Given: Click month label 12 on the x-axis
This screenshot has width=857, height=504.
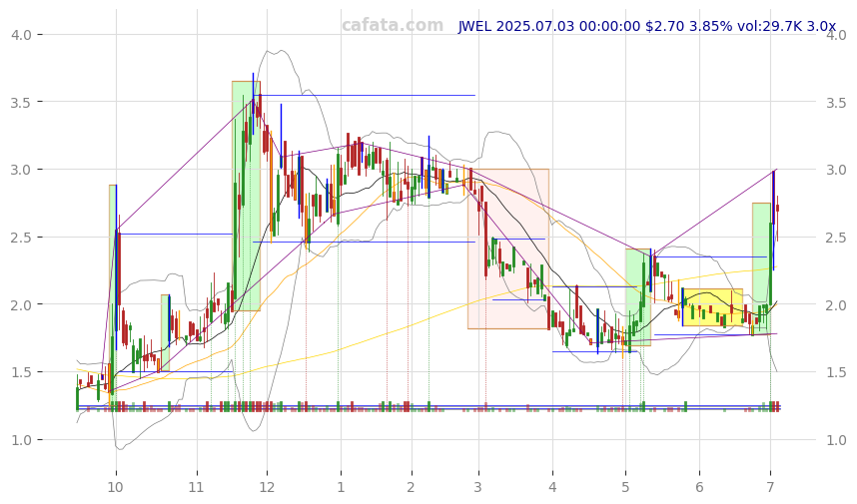Looking at the screenshot, I should 267,488.
